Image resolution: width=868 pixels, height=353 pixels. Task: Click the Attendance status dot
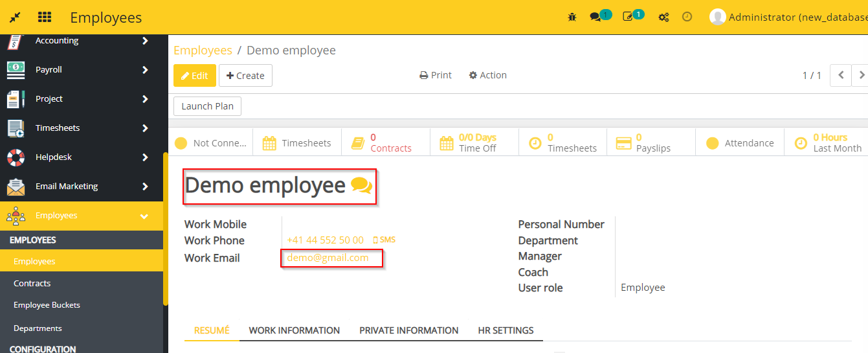[x=713, y=143]
